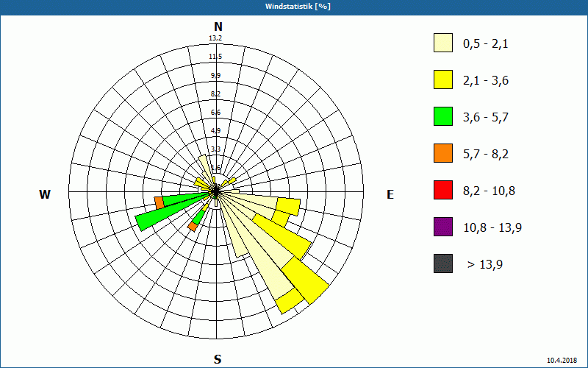Click the date 10.4.2018

562,360
